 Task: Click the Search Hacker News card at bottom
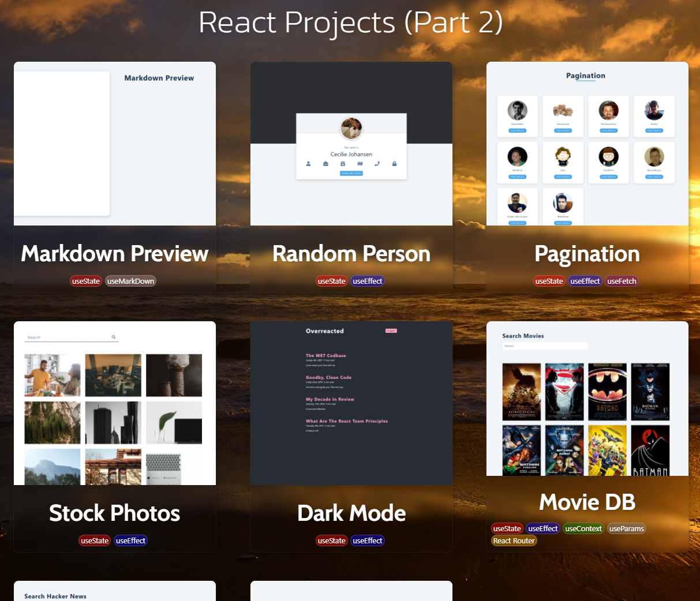[x=115, y=591]
